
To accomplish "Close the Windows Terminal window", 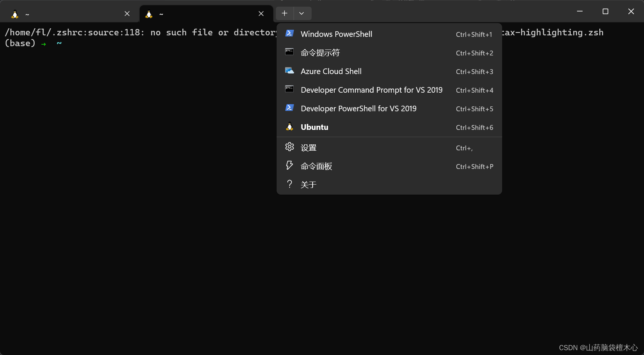I will click(631, 11).
